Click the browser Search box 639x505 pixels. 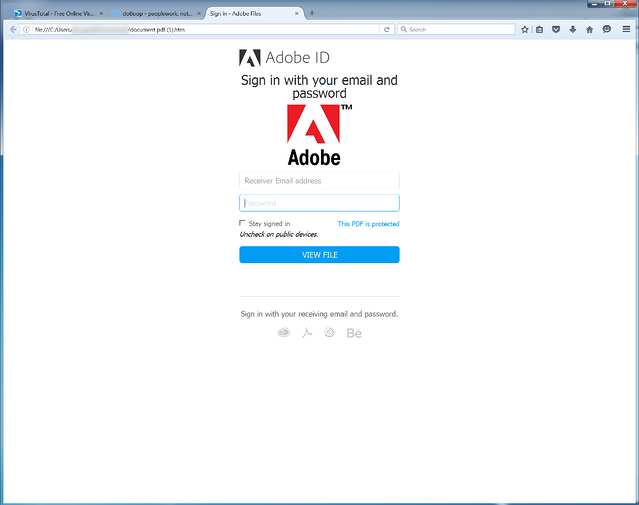click(454, 30)
